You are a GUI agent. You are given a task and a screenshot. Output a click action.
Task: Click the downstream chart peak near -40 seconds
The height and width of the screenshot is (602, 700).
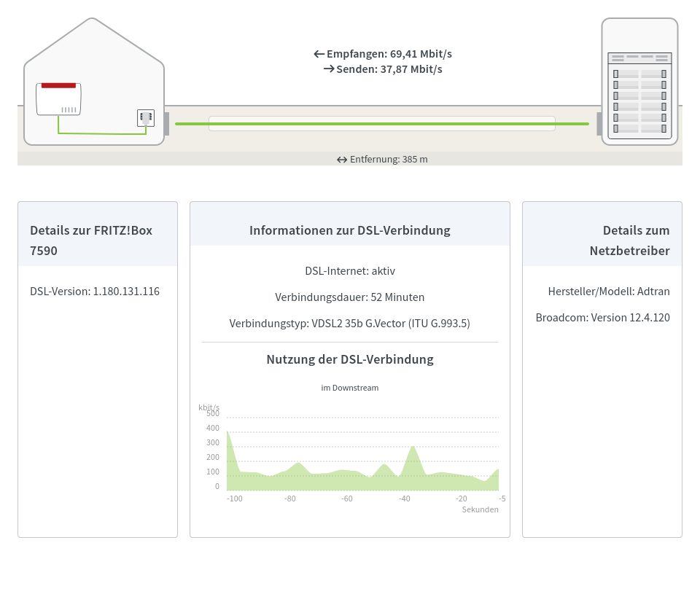[413, 446]
